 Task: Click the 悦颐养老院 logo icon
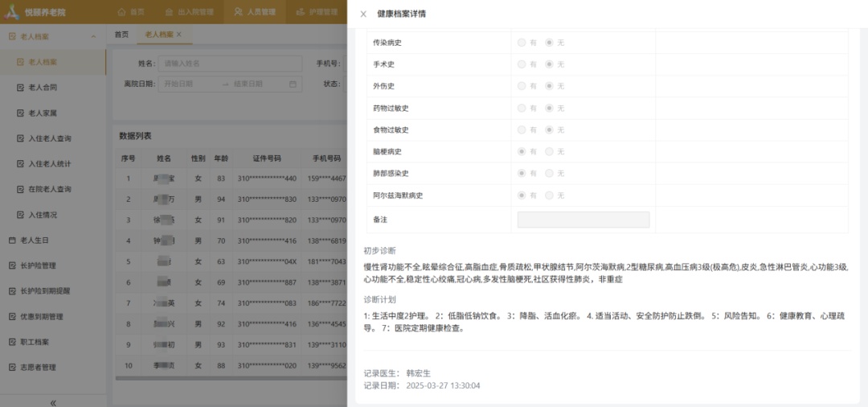tap(14, 12)
